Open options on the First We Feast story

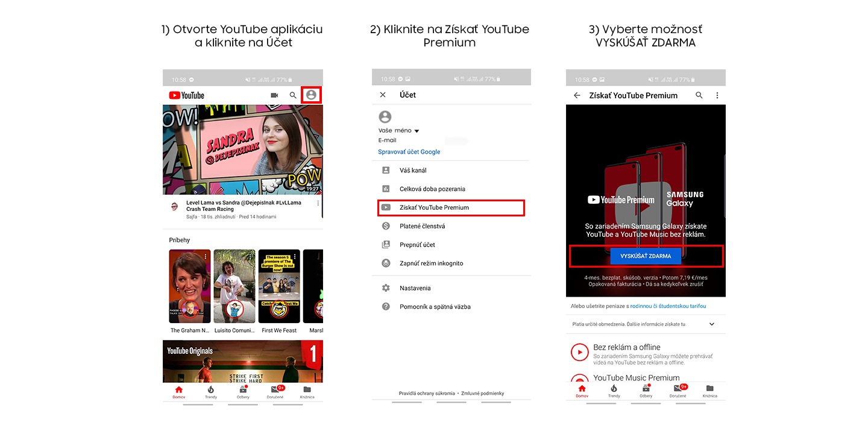[295, 256]
